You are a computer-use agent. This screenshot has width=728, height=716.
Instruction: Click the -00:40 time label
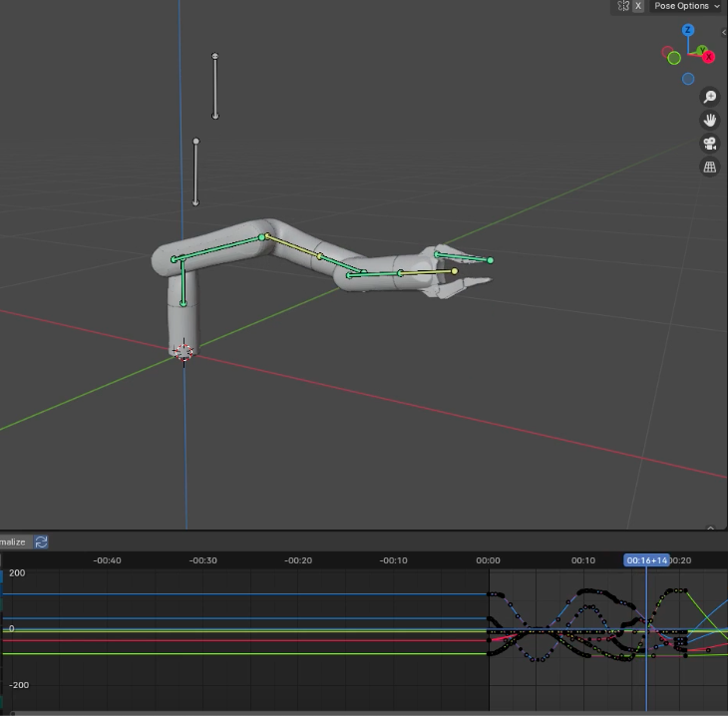click(108, 560)
